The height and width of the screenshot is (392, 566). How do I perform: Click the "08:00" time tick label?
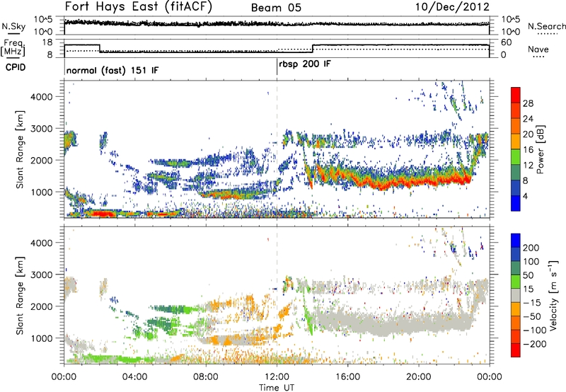[206, 377]
